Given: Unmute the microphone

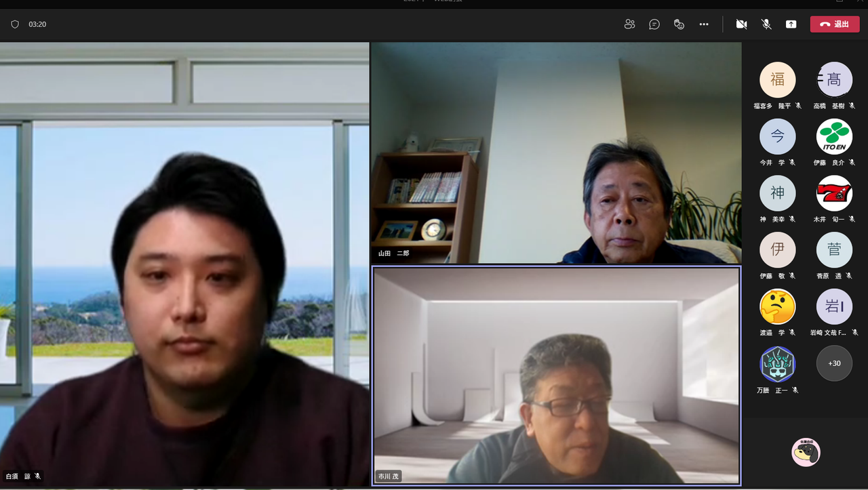Looking at the screenshot, I should (766, 24).
